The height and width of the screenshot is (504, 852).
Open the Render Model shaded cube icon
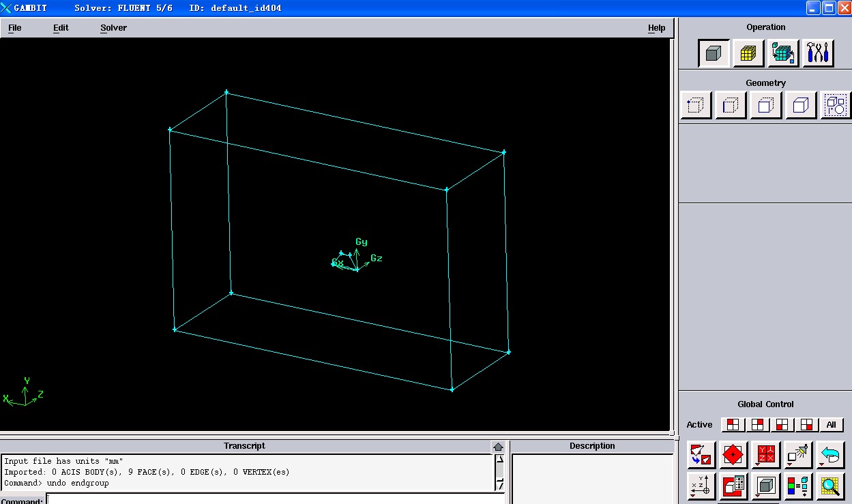click(x=765, y=486)
